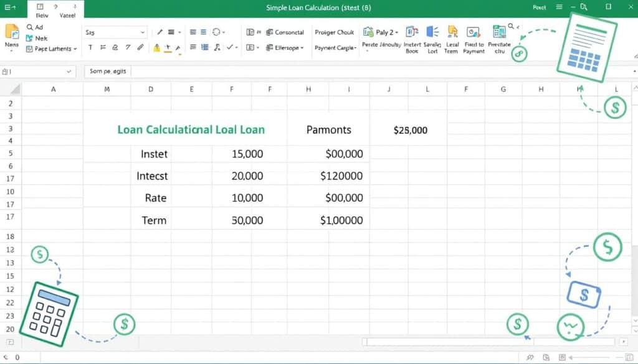638x364 pixels.
Task: Click the Fied to Payment icon
Action: [x=474, y=32]
